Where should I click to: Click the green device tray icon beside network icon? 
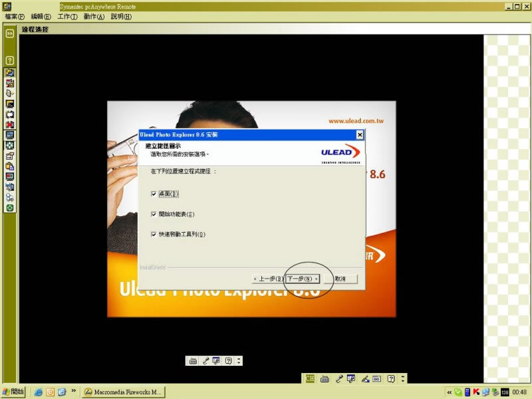495,392
